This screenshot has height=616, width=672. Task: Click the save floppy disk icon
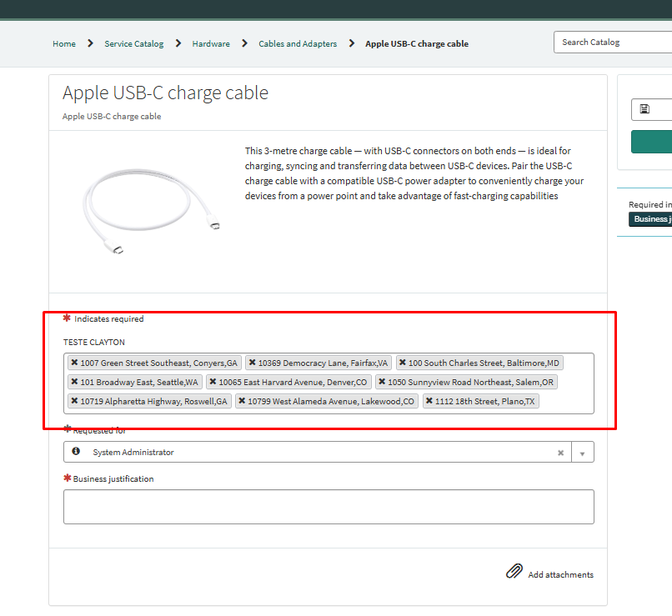click(x=644, y=109)
